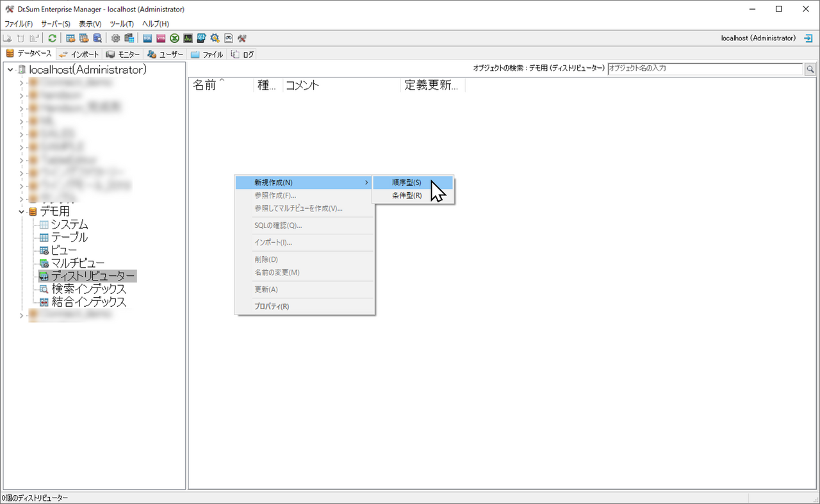820x504 pixels.
Task: Choose SQLの確認(Q)... in the context menu
Action: (x=304, y=225)
